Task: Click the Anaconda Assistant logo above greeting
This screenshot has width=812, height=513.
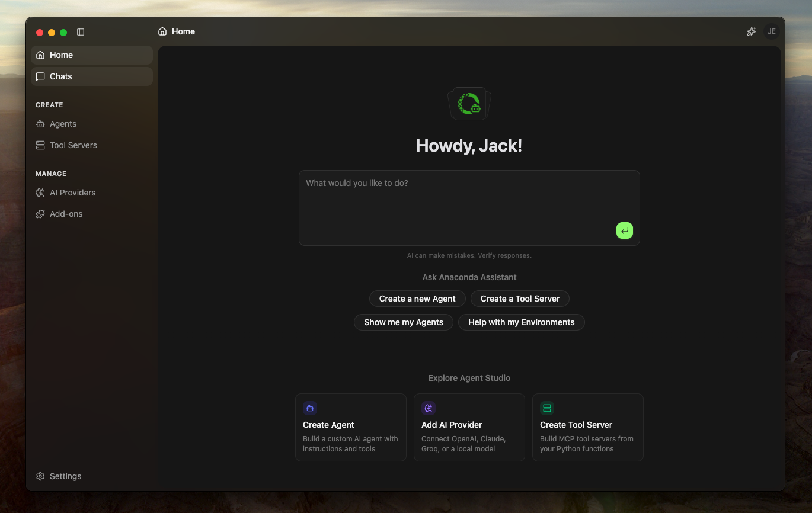Action: point(469,104)
